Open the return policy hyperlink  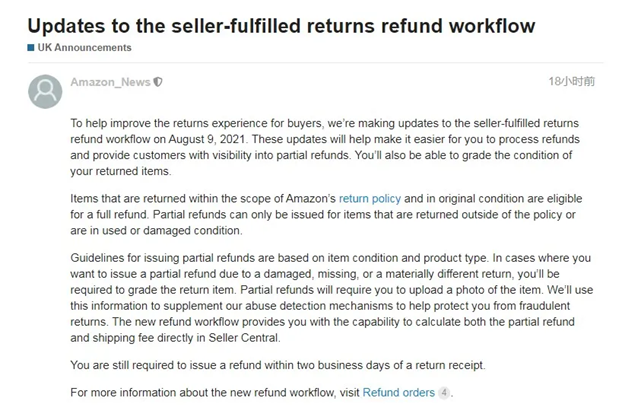[x=370, y=199]
